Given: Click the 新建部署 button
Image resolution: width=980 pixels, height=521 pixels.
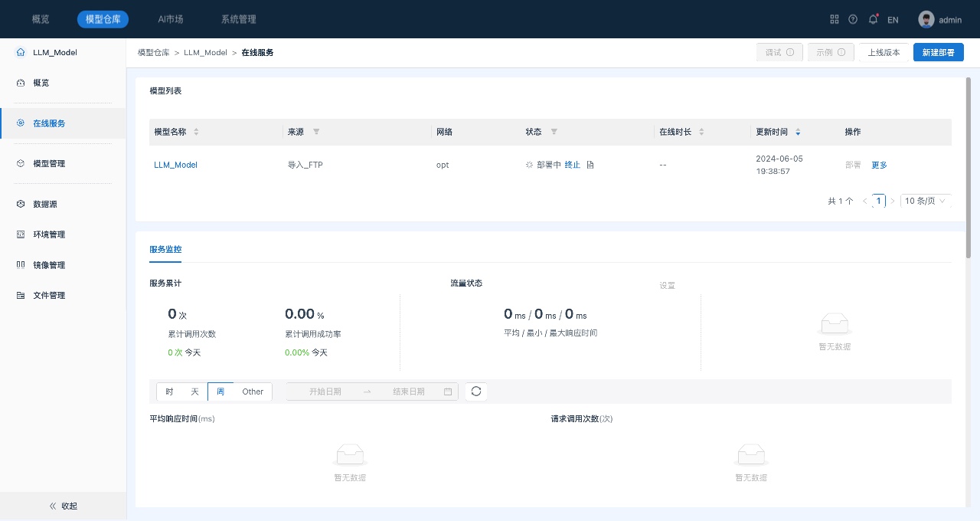Looking at the screenshot, I should pos(938,52).
